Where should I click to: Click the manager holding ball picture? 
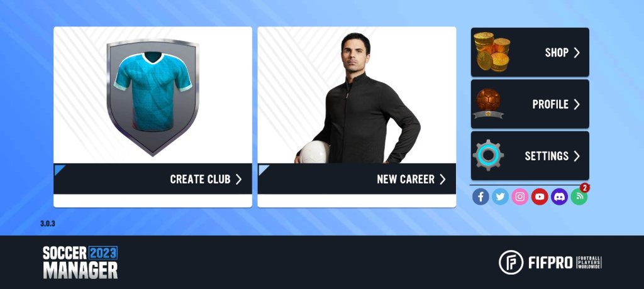click(357, 98)
